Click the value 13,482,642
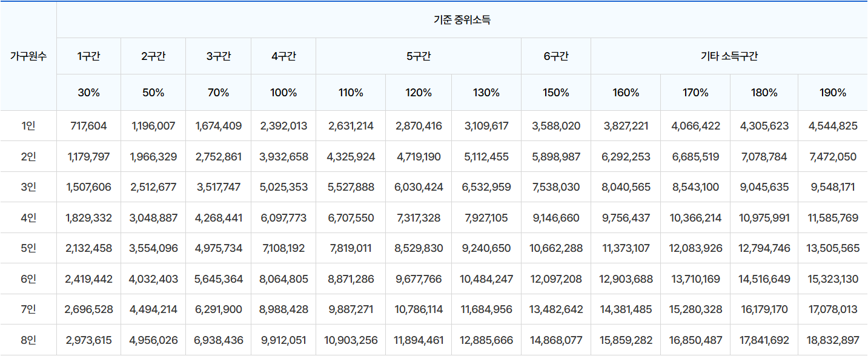 (556, 309)
